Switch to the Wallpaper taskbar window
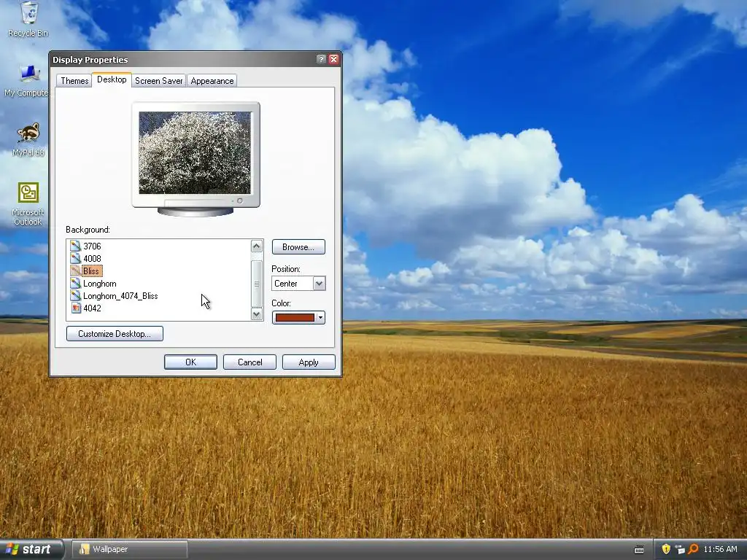This screenshot has height=560, width=747. pyautogui.click(x=130, y=549)
